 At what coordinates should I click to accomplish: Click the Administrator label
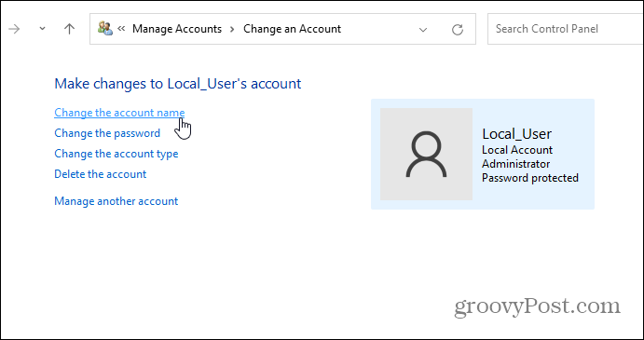[x=516, y=164]
